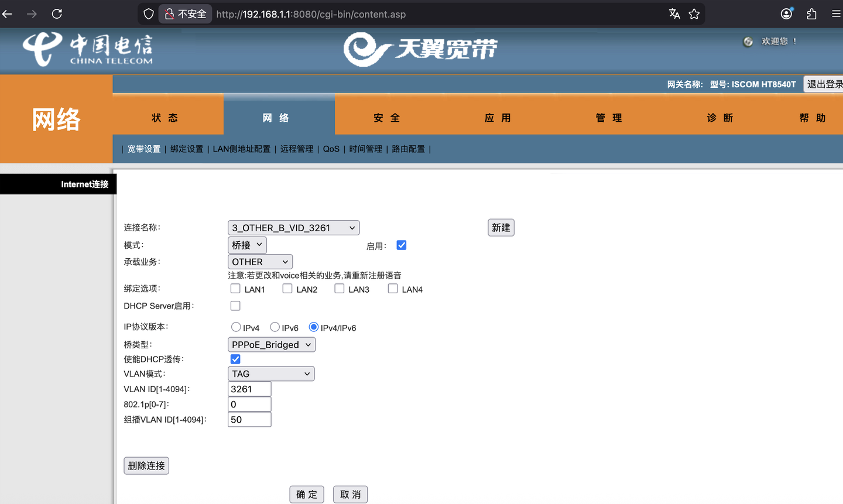The image size is (843, 504).
Task: Focus the 802.1p priority input field
Action: [249, 404]
